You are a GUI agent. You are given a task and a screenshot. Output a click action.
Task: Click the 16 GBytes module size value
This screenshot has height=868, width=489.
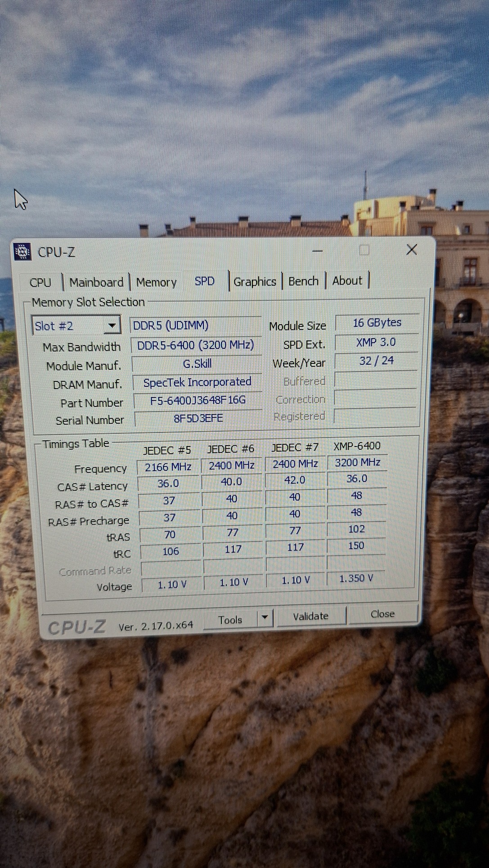(377, 322)
